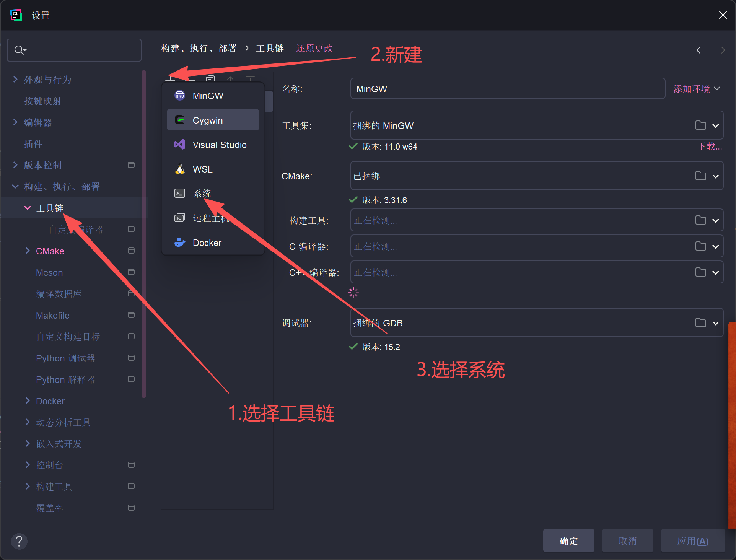Browse folder for 构建工具 path
The width and height of the screenshot is (736, 560).
pos(701,220)
